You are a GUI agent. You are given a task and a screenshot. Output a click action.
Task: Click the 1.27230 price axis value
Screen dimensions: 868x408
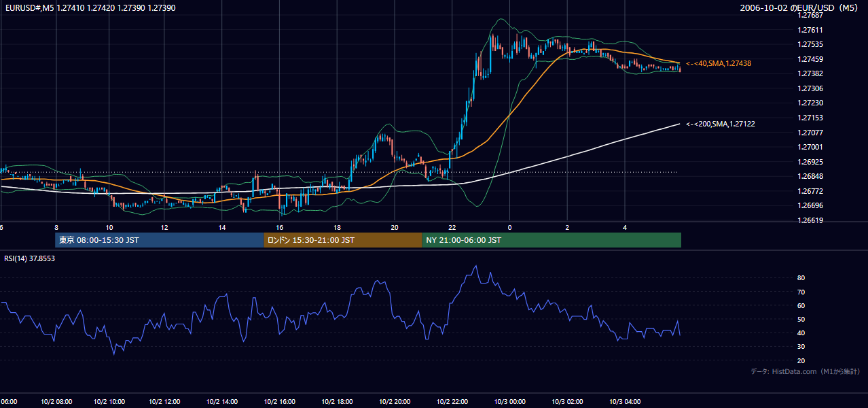(810, 103)
